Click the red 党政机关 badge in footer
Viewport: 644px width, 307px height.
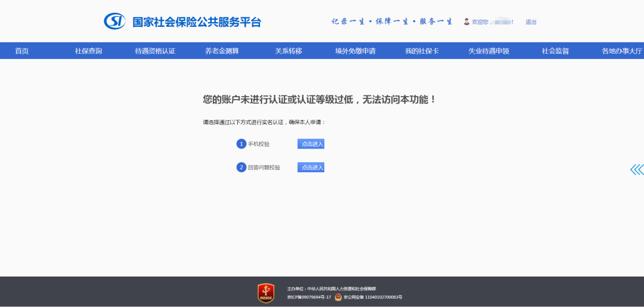tap(265, 292)
